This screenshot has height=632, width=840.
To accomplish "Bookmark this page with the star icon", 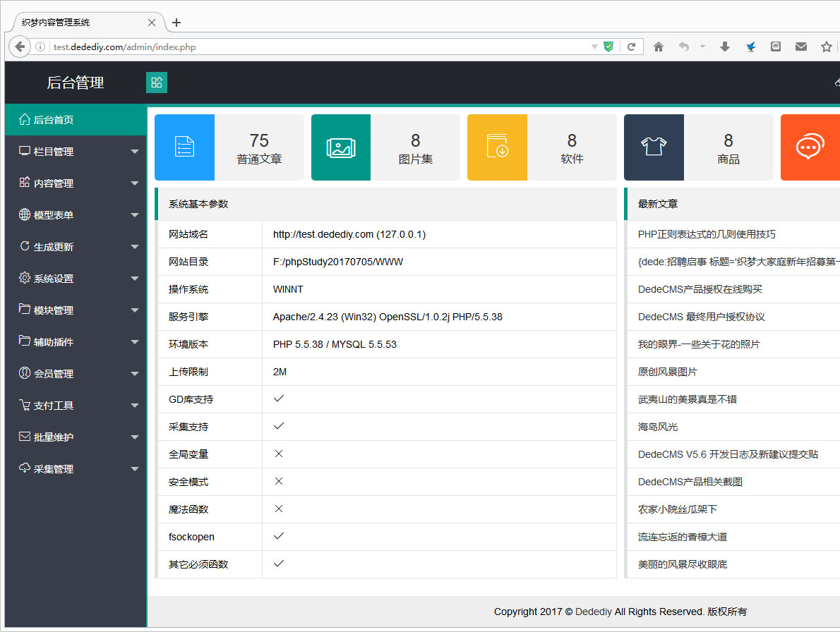I will (827, 47).
